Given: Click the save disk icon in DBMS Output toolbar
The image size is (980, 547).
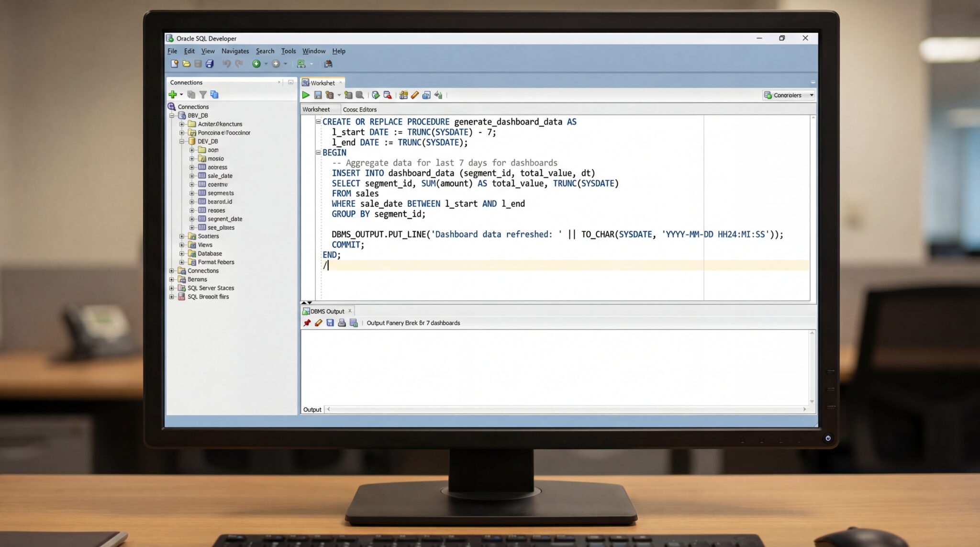Looking at the screenshot, I should point(330,323).
